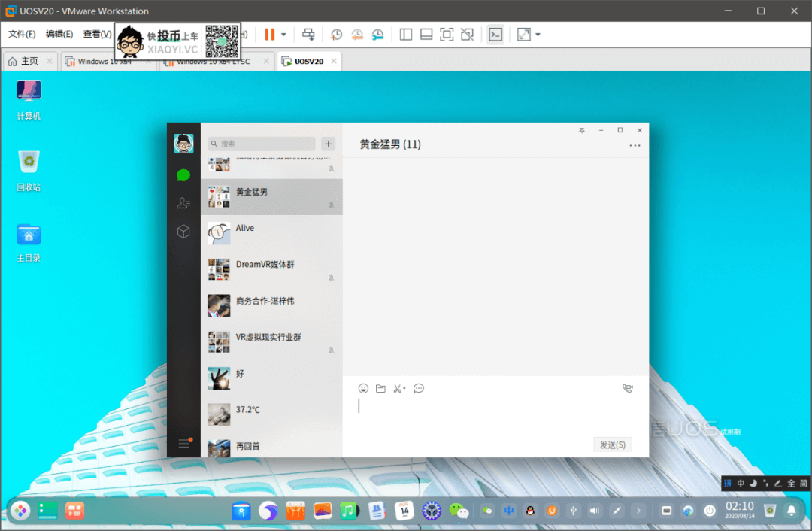Image resolution: width=812 pixels, height=531 pixels.
Task: Open the 再回首 chat
Action: coord(272,445)
